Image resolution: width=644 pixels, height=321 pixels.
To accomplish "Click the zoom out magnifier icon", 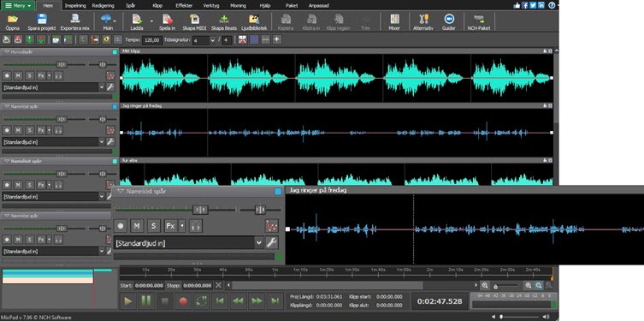I will click(x=485, y=285).
